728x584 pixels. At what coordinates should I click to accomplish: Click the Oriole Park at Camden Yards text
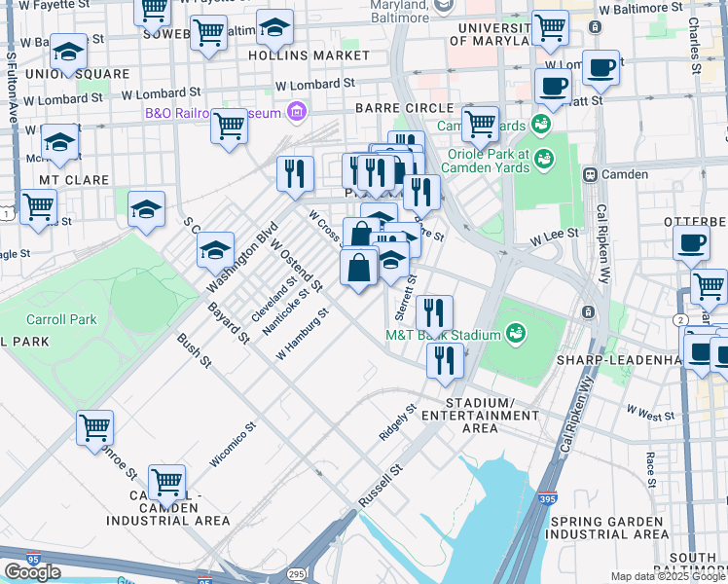[486, 161]
